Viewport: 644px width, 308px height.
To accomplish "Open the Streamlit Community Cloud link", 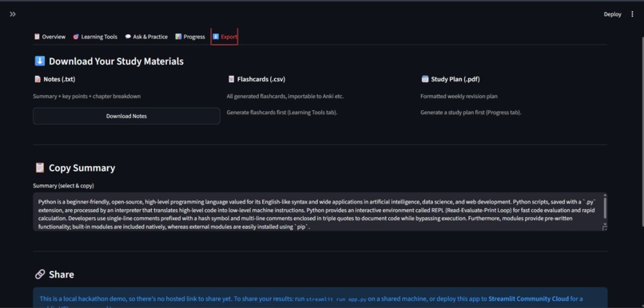I will [x=529, y=299].
